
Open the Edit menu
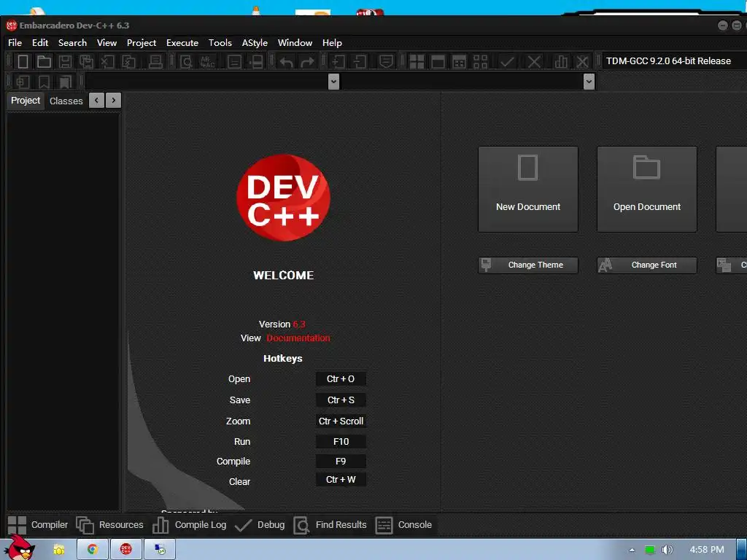[x=40, y=43]
